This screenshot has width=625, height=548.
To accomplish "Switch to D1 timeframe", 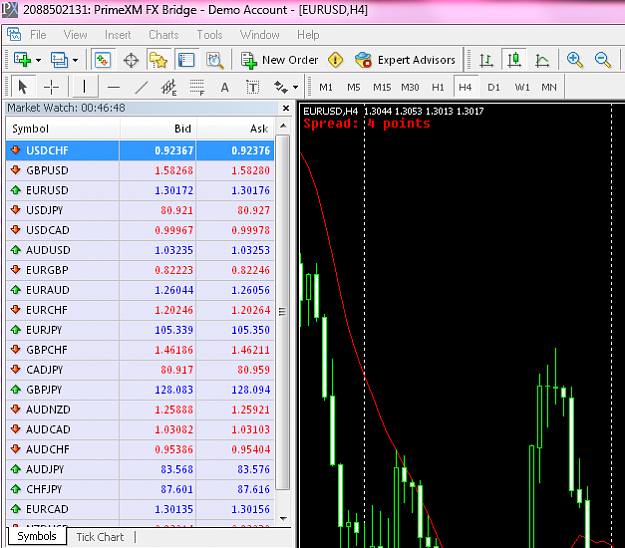I will (493, 87).
